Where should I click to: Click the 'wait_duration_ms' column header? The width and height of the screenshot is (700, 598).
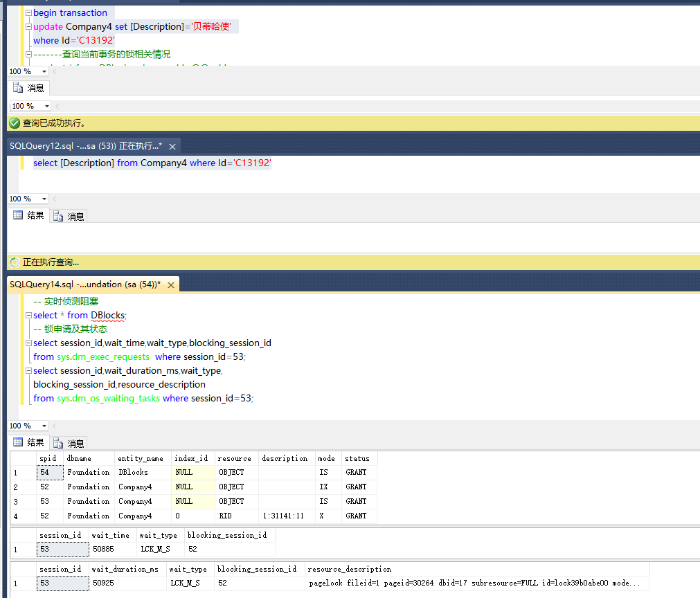127,569
